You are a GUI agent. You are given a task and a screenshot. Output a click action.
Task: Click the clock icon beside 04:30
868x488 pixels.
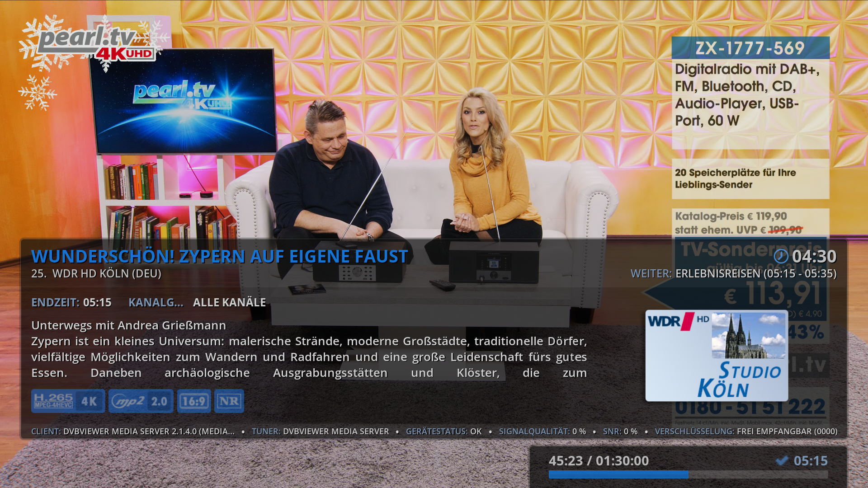tap(781, 256)
